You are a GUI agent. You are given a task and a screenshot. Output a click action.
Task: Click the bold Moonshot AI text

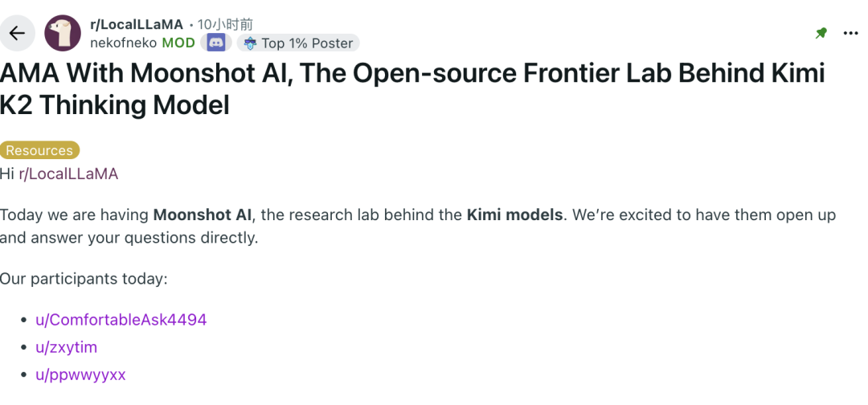[203, 215]
